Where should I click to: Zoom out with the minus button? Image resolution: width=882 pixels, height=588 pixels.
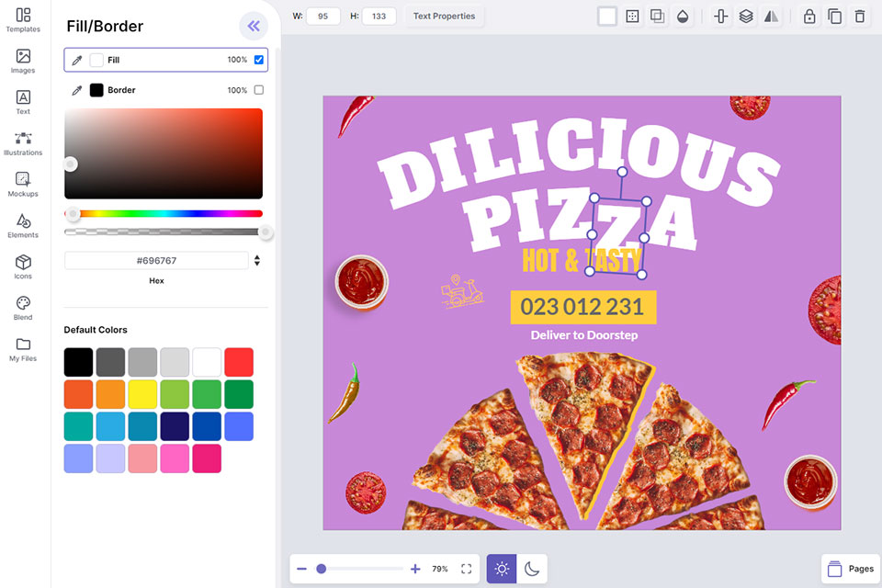tap(301, 569)
